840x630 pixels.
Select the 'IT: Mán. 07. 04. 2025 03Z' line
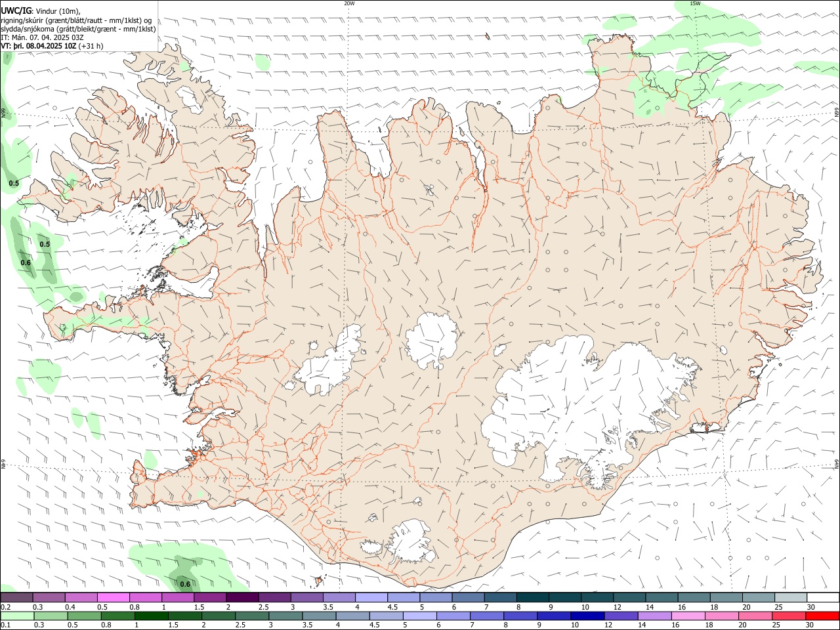[42, 37]
